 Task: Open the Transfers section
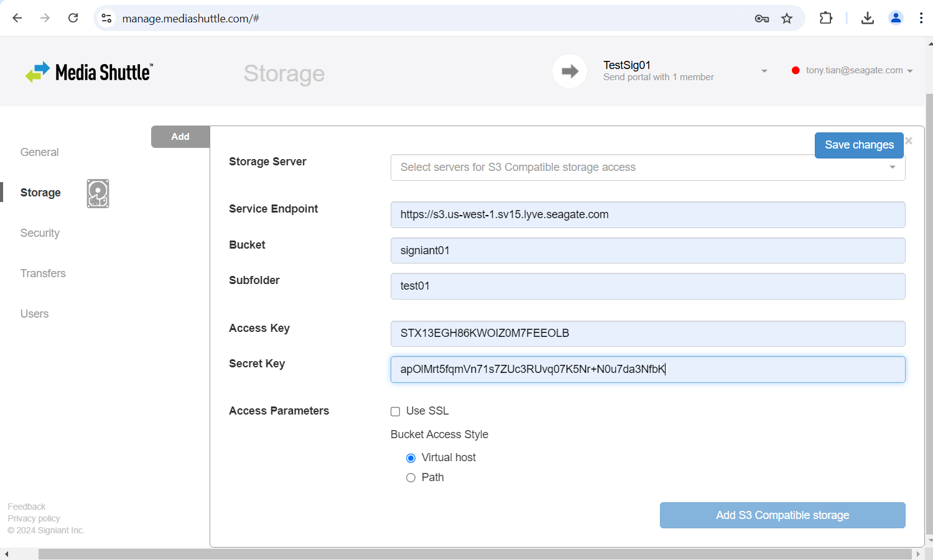coord(43,273)
